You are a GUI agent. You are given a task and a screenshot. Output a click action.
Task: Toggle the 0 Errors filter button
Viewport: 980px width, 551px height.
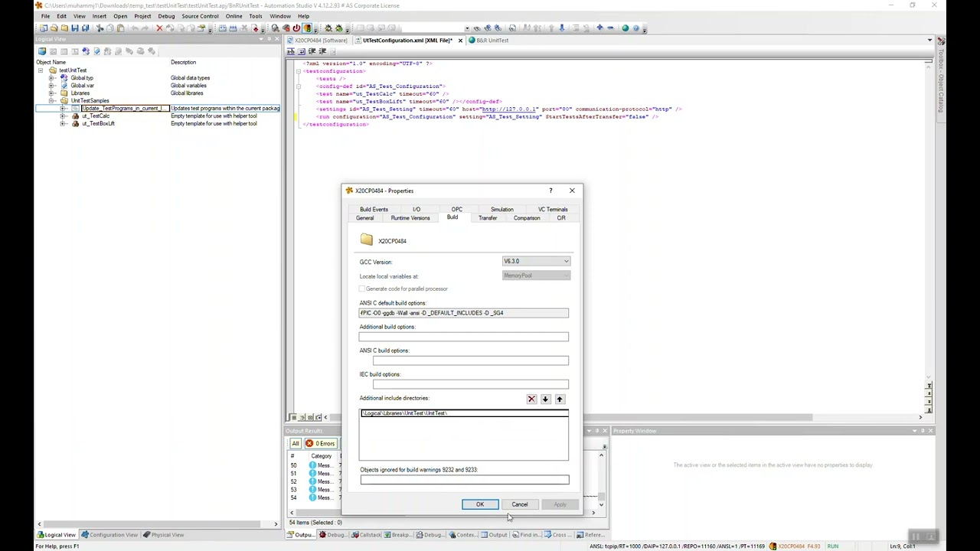[321, 444]
